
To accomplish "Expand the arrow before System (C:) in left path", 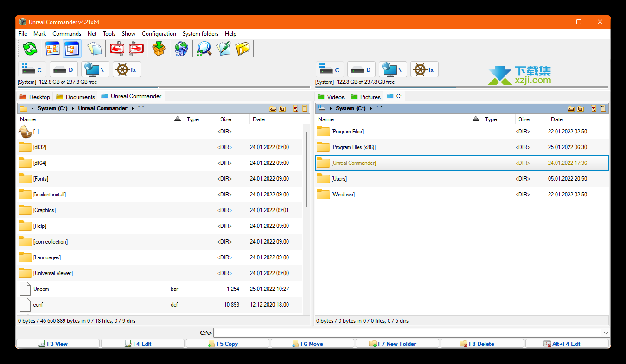I will (32, 108).
